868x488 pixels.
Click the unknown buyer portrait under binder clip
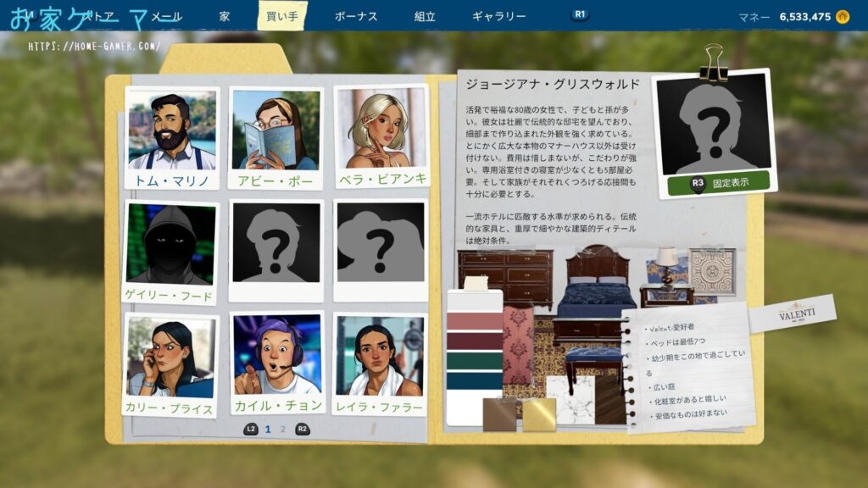(714, 125)
